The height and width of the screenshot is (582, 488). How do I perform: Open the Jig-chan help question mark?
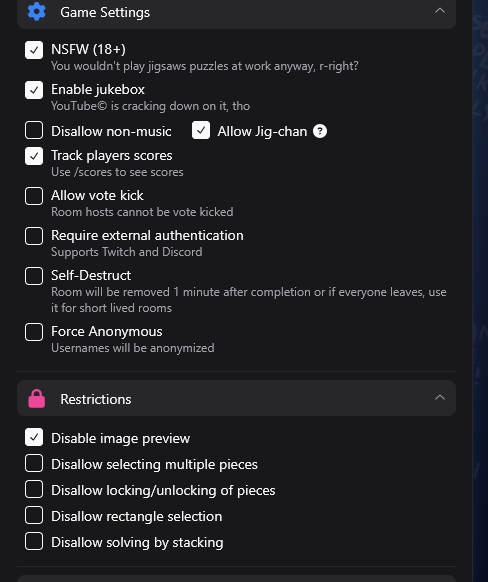pyautogui.click(x=320, y=131)
